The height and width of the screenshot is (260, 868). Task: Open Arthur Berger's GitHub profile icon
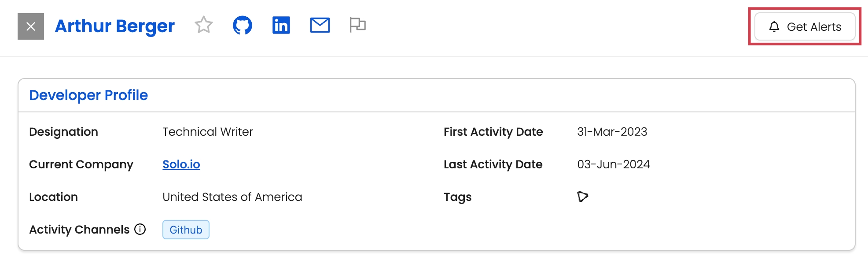243,25
